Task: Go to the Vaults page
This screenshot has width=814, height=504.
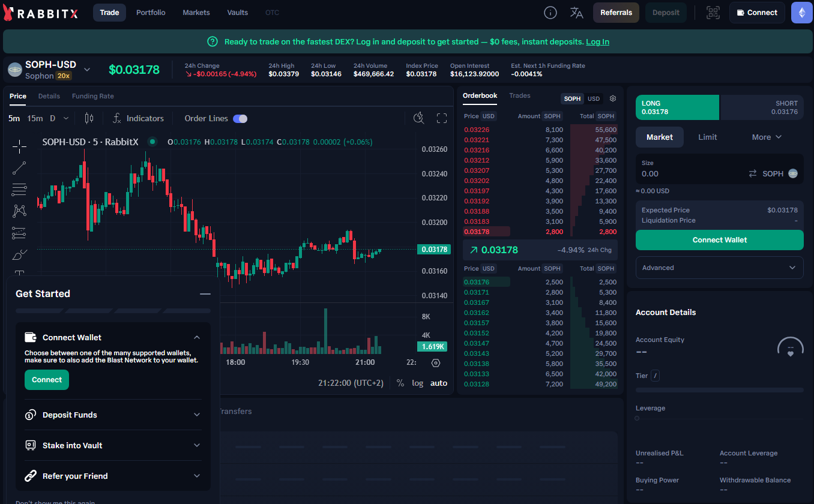Action: tap(238, 13)
